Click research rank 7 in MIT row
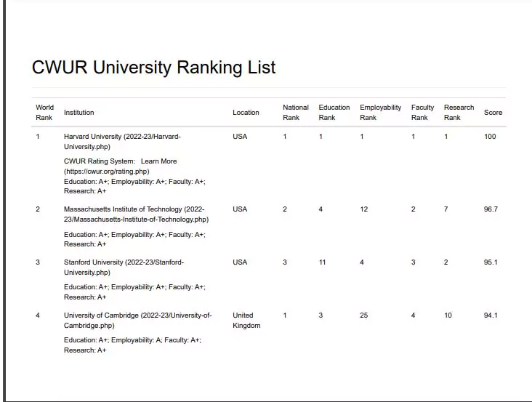 [x=446, y=209]
